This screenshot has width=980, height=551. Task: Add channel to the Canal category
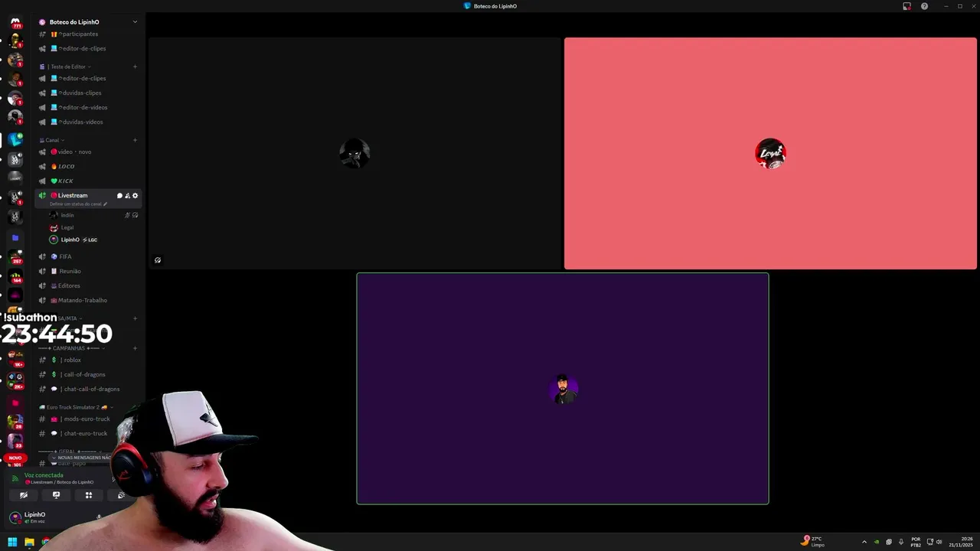tap(135, 140)
